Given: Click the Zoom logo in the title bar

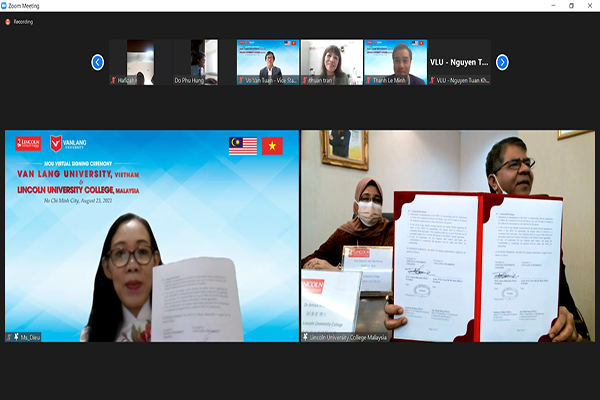Looking at the screenshot, I should tap(4, 6).
